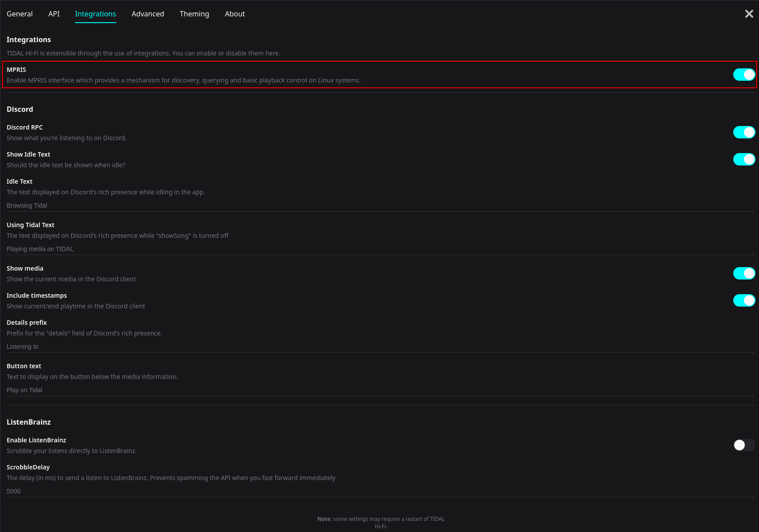Click the 'ScrobbleDelay' label
Viewport: 759px width, 532px height.
tap(28, 467)
